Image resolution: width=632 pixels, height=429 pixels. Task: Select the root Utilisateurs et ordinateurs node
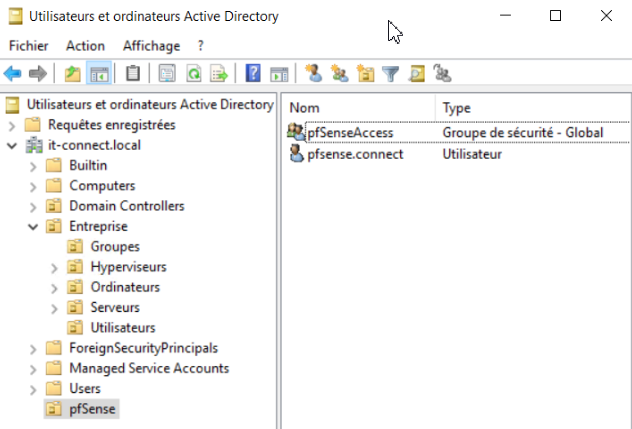pyautogui.click(x=150, y=104)
